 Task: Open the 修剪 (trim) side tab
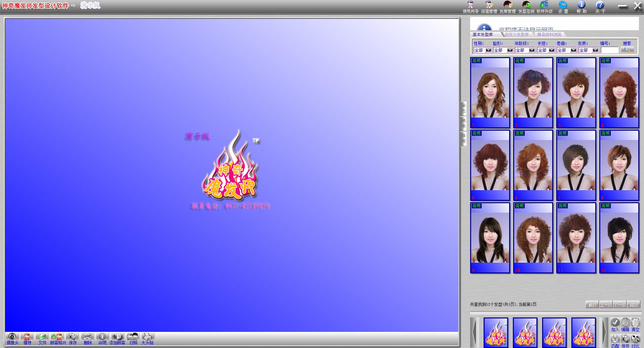[x=464, y=138]
